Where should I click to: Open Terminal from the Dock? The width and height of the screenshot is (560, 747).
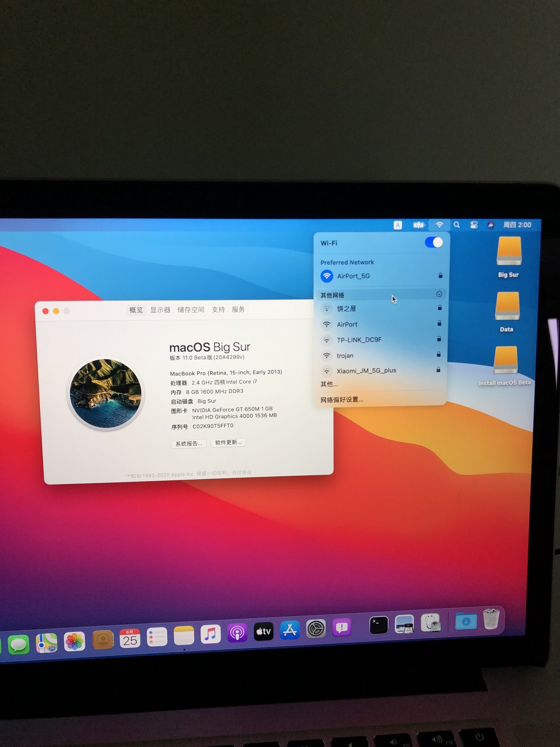pyautogui.click(x=379, y=625)
